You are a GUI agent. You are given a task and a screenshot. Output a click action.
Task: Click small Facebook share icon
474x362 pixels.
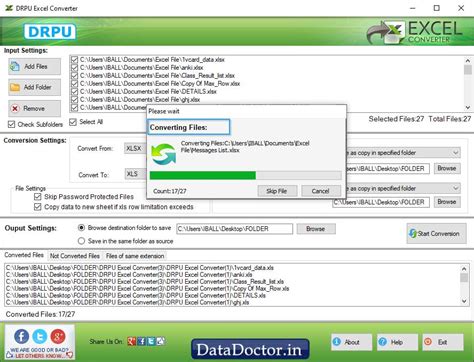141,341
